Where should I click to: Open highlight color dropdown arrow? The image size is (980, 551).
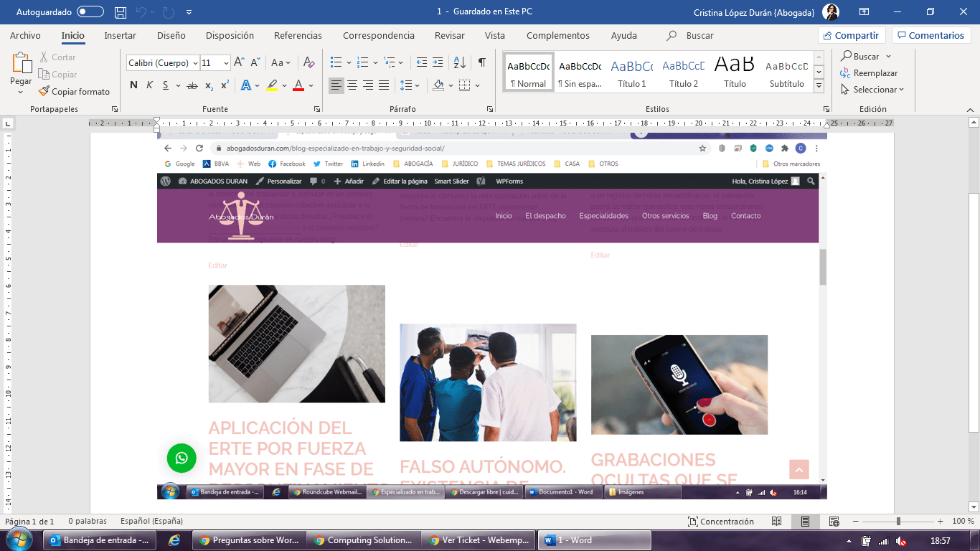click(x=284, y=85)
